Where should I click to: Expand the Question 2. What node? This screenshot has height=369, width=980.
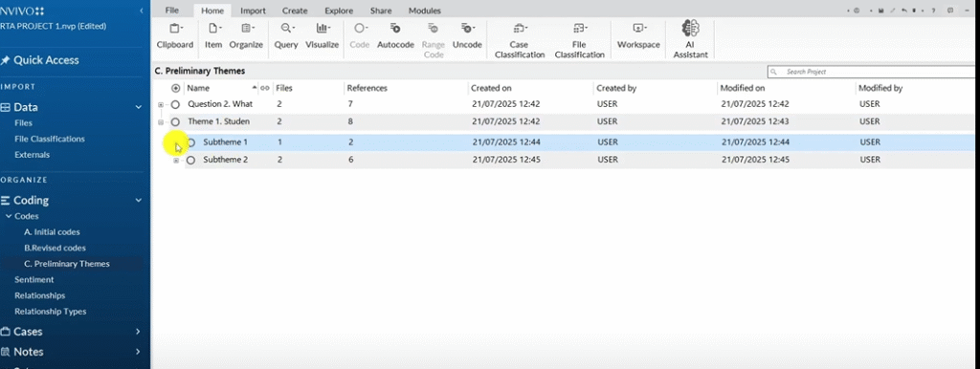click(161, 105)
